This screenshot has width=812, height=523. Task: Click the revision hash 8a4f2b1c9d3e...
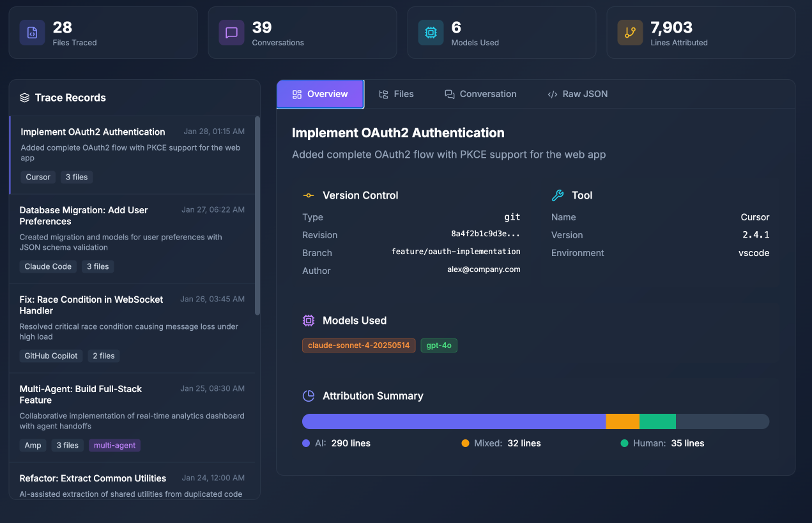(486, 234)
